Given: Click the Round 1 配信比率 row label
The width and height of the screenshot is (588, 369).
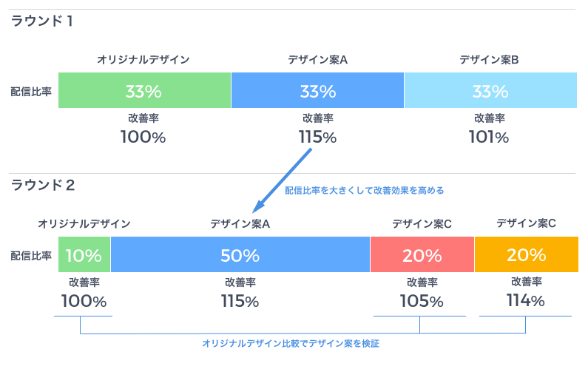Looking at the screenshot, I should point(31,92).
